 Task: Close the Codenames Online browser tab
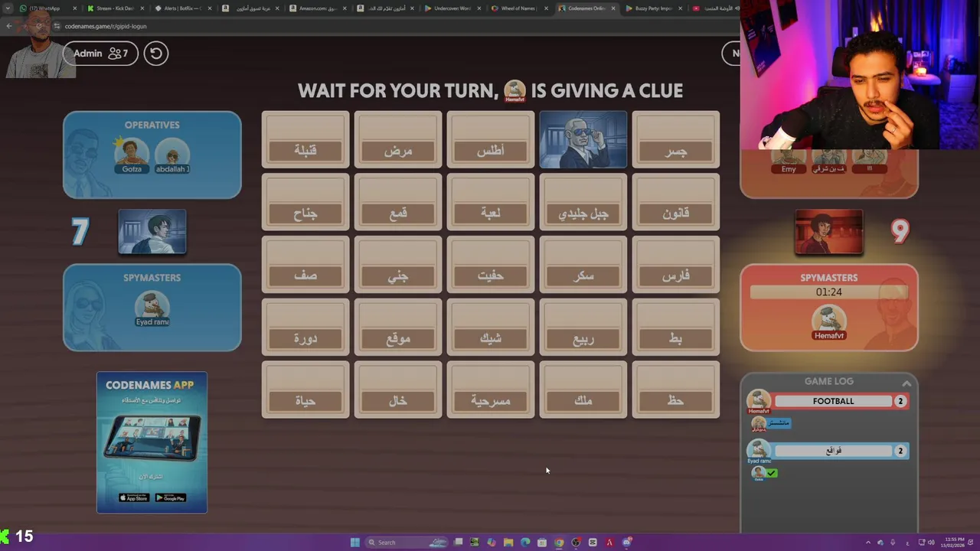[x=612, y=8]
